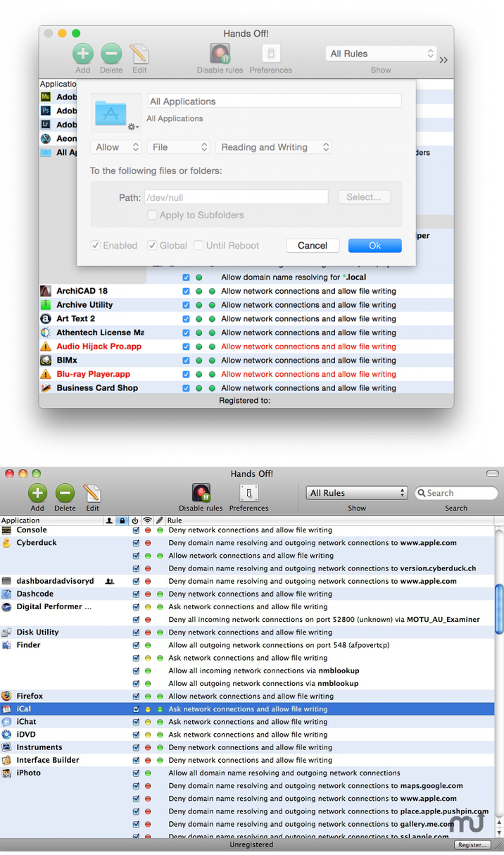
Task: Click warning icon beside Blu-ray Player.app
Action: click(x=46, y=375)
